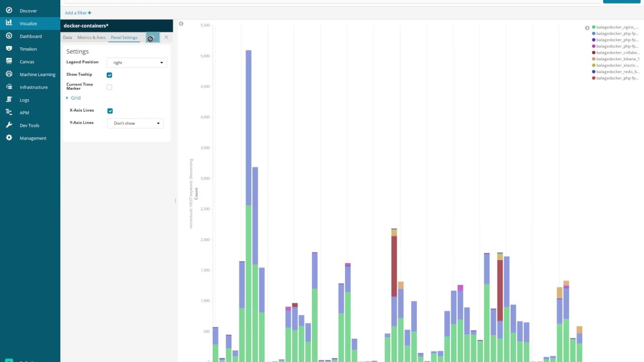Screen dimensions: 644x362
Task: Apply changes with the highlighted play button
Action: [x=152, y=38]
